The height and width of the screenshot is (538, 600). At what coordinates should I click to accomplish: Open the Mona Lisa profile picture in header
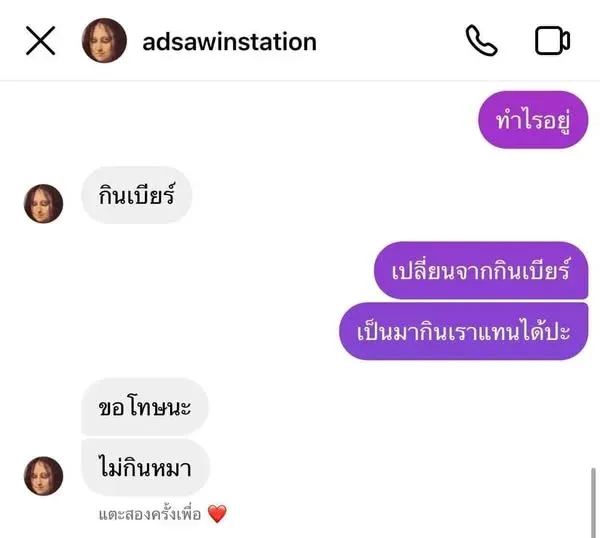[x=104, y=40]
